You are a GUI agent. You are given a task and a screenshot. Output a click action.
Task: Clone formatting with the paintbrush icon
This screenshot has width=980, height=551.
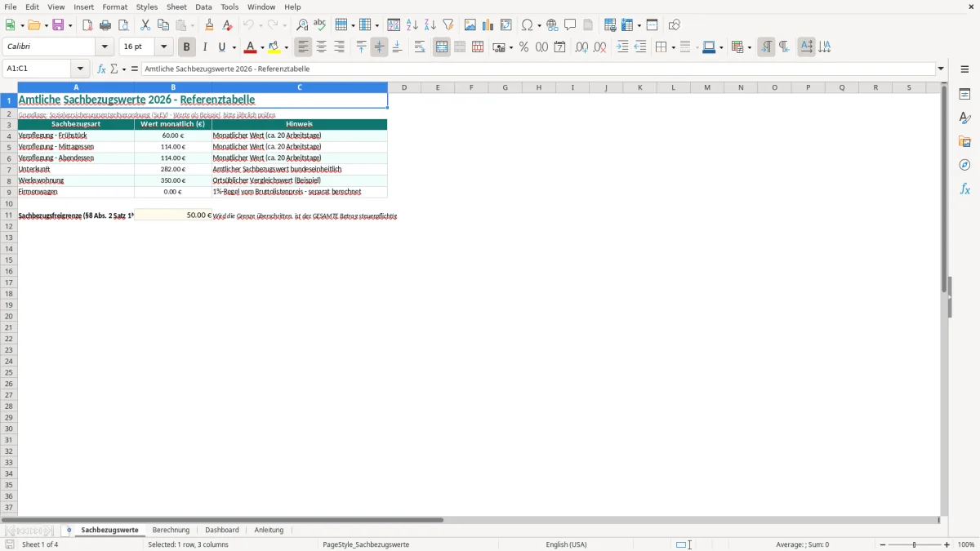(210, 25)
